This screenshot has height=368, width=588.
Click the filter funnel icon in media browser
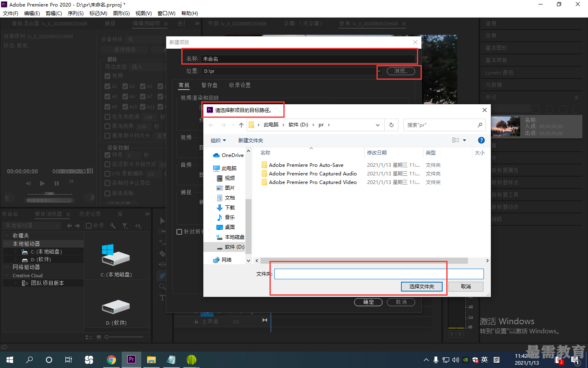coord(125,226)
